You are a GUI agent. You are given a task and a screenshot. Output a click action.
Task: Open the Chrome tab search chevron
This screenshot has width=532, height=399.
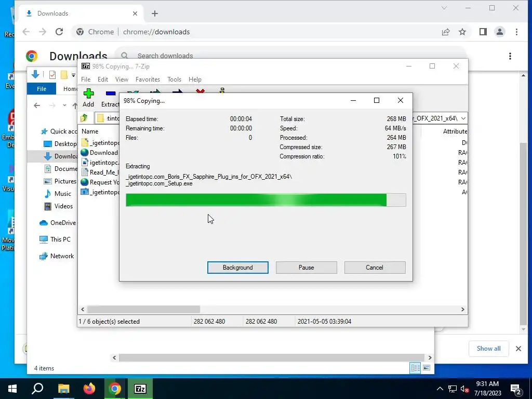coord(444,8)
